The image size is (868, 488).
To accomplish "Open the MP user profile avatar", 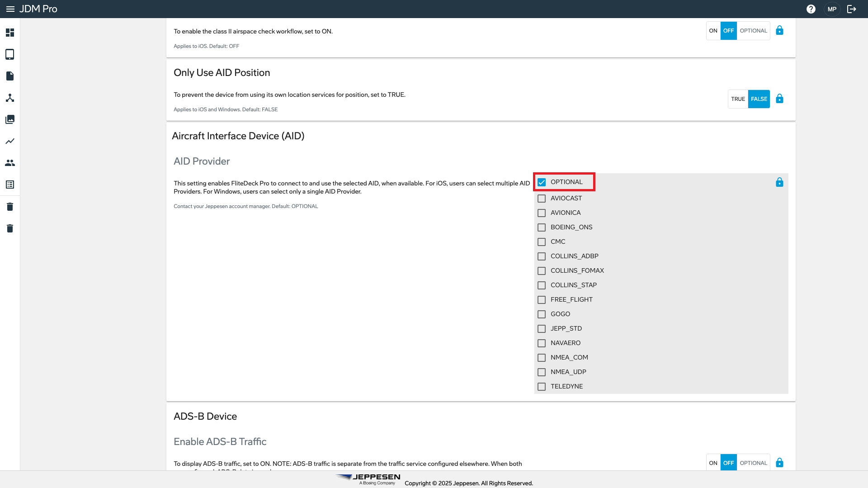I will tap(832, 9).
